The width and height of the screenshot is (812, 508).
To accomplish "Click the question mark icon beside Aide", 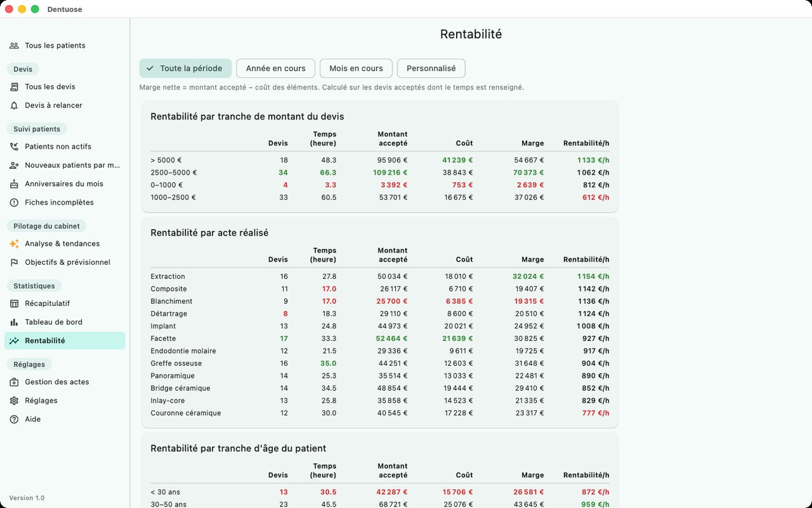I will click(14, 419).
